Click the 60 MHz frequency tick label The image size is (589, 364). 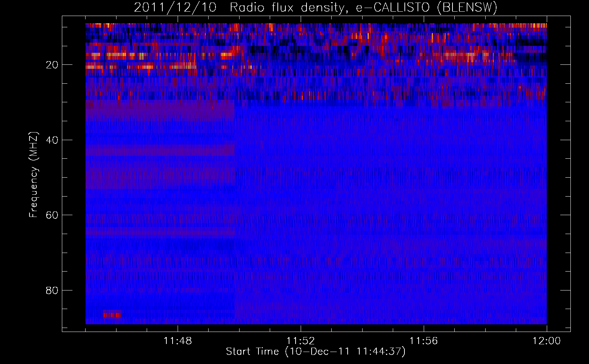(x=52, y=215)
